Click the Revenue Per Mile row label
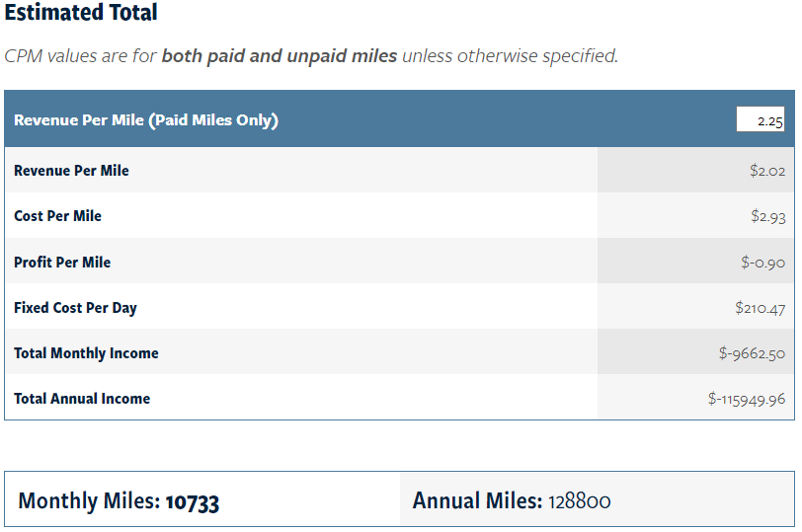The height and width of the screenshot is (532, 802). point(71,171)
